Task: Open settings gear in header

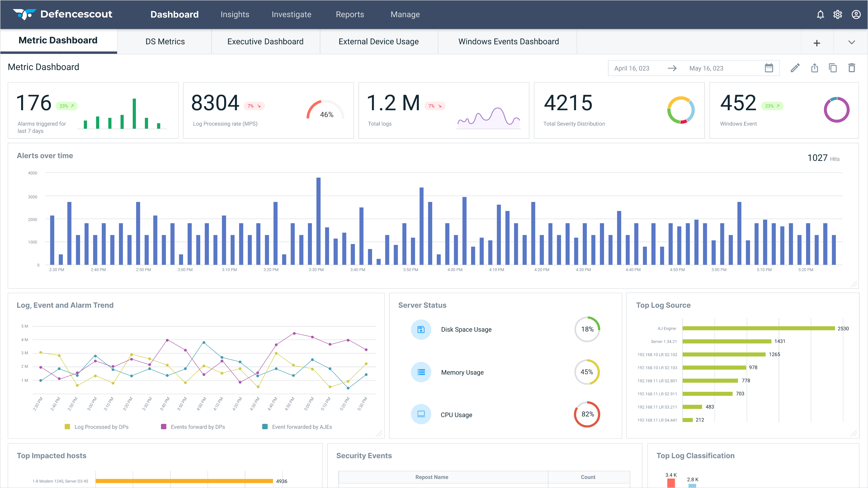Action: (838, 14)
